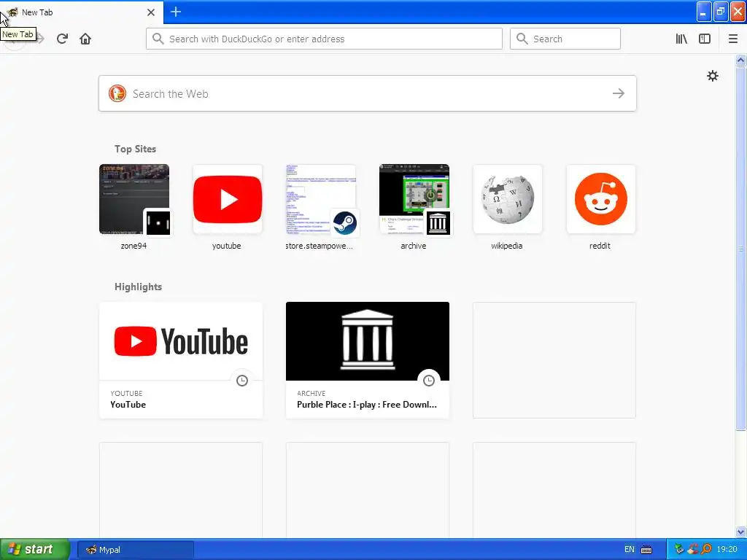Click history clock on YouTube card
The image size is (747, 560).
242,381
